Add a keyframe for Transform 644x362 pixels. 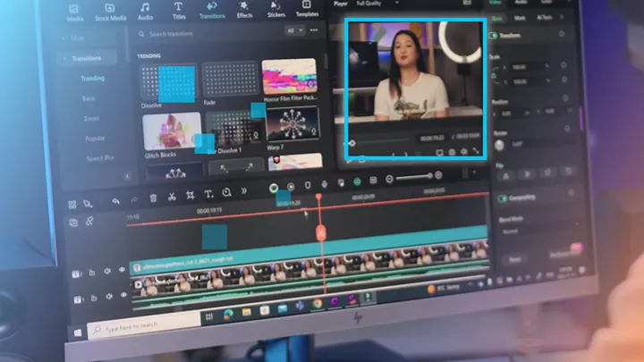point(562,34)
